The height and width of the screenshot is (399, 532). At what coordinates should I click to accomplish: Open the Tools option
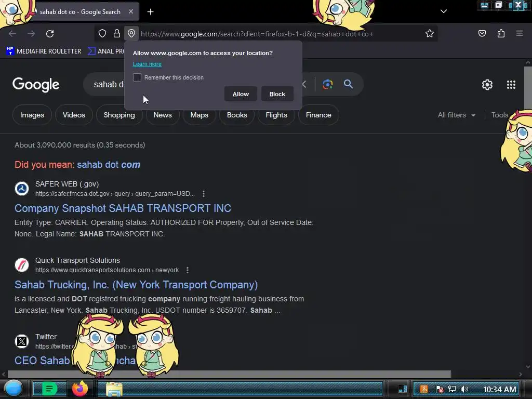pos(499,115)
